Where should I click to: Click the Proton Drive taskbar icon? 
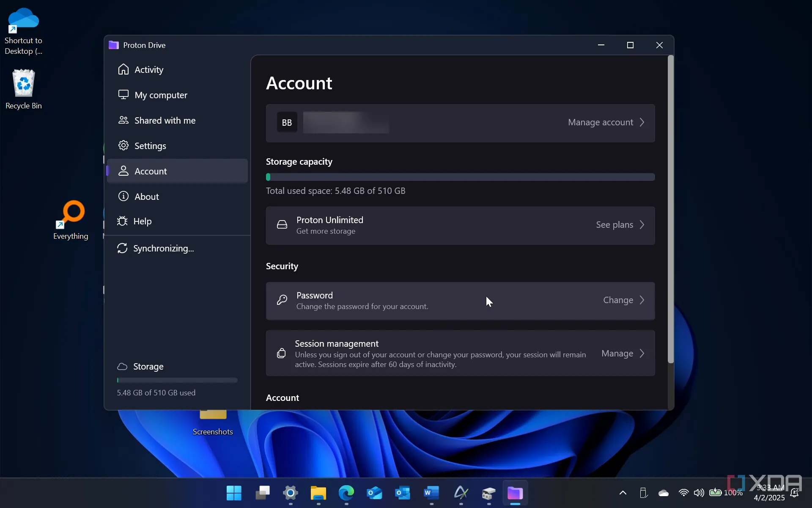(x=515, y=493)
